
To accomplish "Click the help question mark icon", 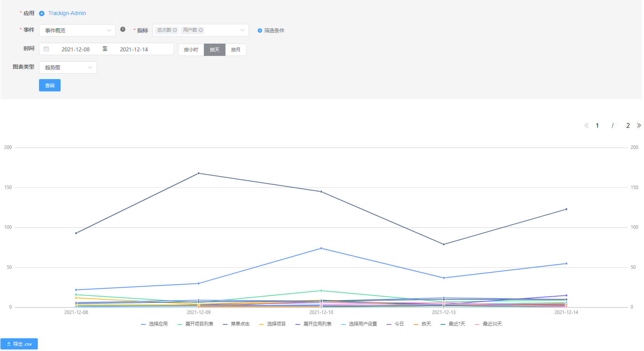I will tap(123, 29).
